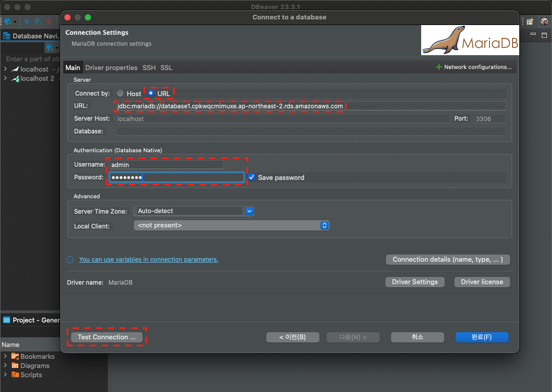The image size is (552, 392).
Task: Click the MariaDB seal icon of localhost
Action: (15, 69)
